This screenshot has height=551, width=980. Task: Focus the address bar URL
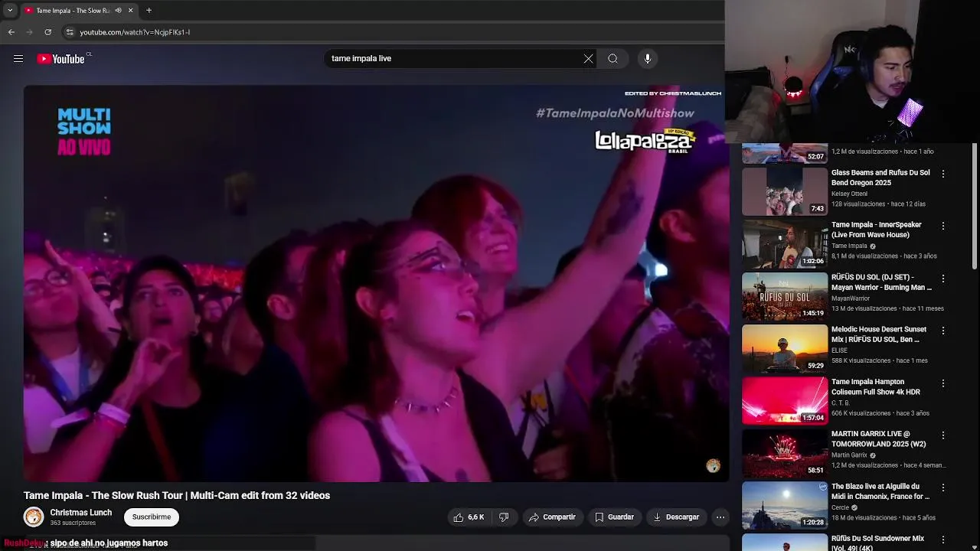[135, 32]
